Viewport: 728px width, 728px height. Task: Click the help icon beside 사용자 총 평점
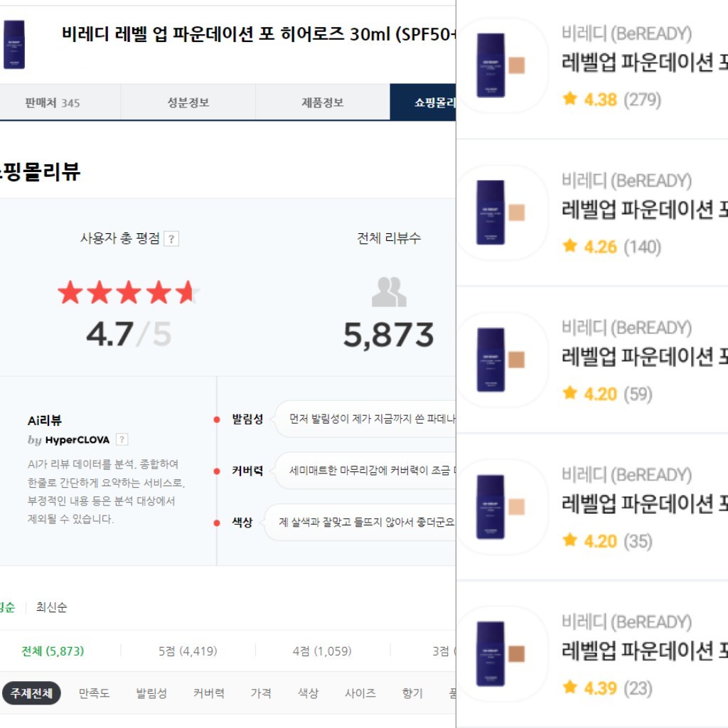171,239
